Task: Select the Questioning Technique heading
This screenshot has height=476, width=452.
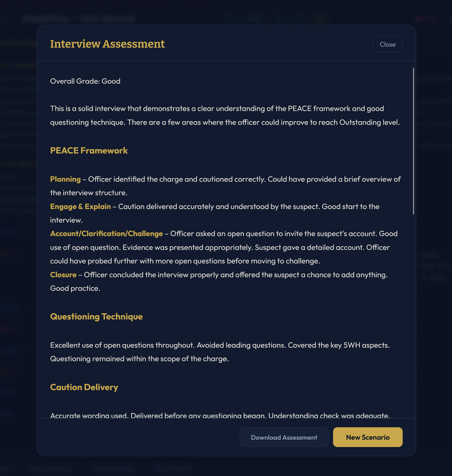Action: [96, 317]
